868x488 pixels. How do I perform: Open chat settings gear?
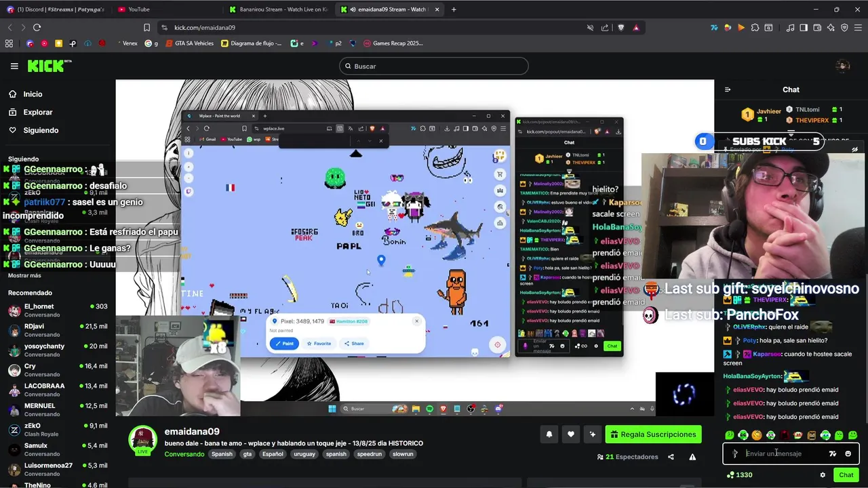[823, 475]
